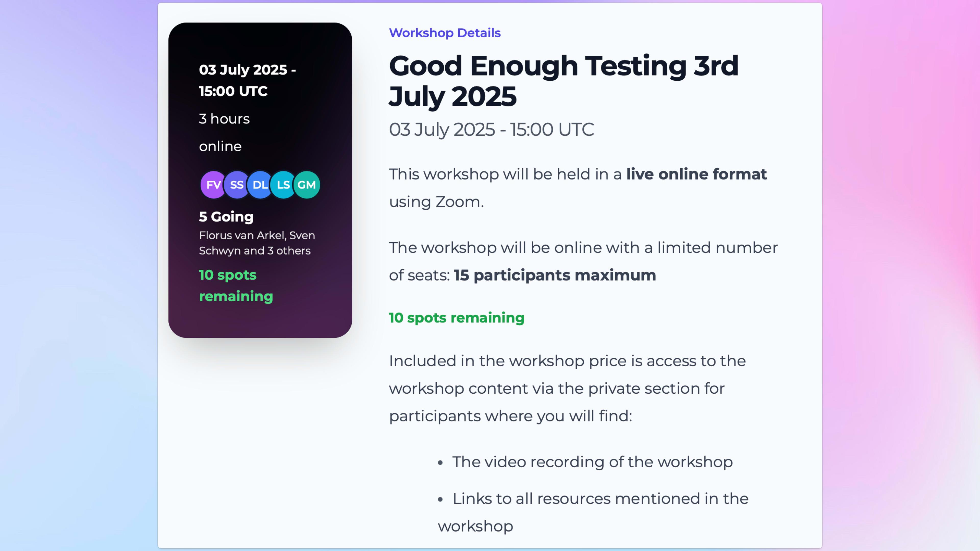Open the Workshop Details link
980x551 pixels.
coord(445,33)
